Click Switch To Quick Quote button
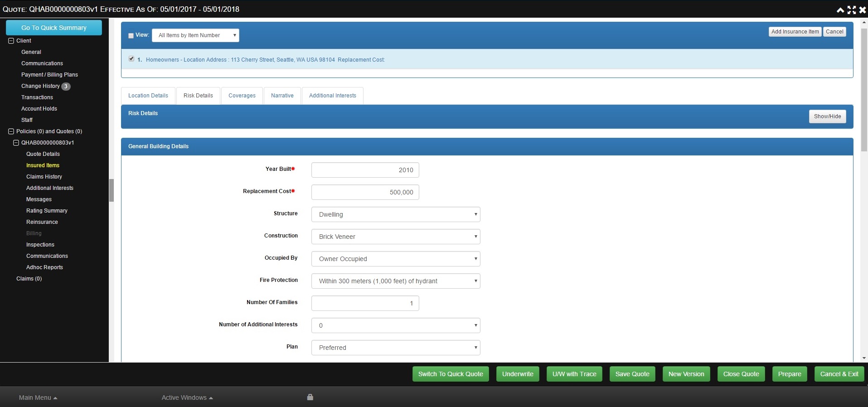868x407 pixels. coord(451,374)
